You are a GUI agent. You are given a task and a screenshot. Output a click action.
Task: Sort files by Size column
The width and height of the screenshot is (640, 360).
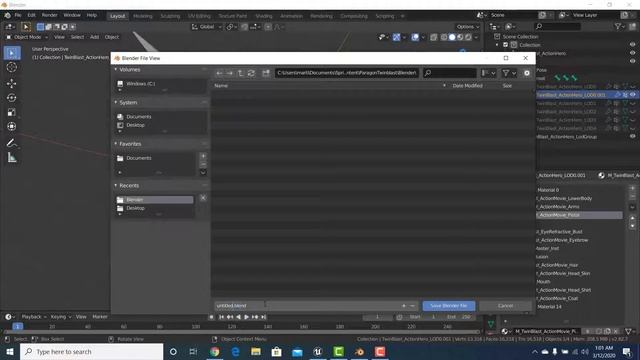tap(507, 86)
